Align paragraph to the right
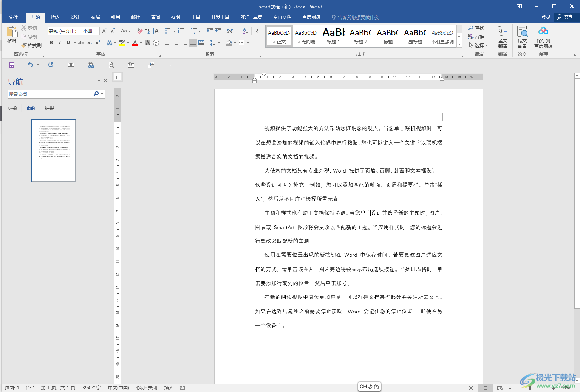Viewport: 580px width, 392px height. [185, 43]
